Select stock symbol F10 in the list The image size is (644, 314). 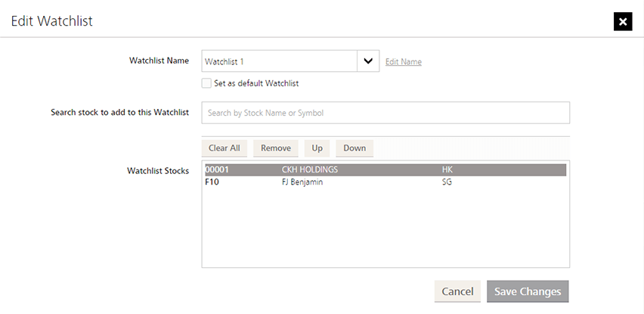pyautogui.click(x=212, y=182)
